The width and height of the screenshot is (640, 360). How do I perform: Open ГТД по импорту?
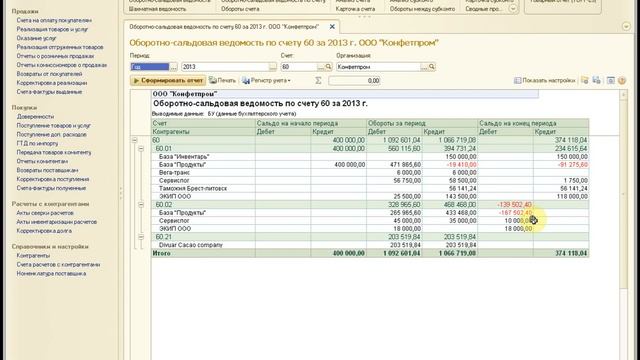[37, 143]
